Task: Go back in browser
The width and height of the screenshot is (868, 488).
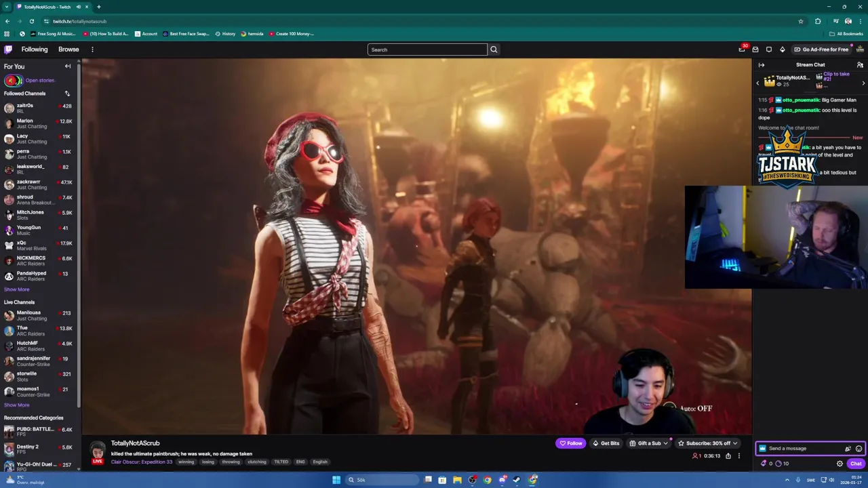Action: pyautogui.click(x=7, y=21)
